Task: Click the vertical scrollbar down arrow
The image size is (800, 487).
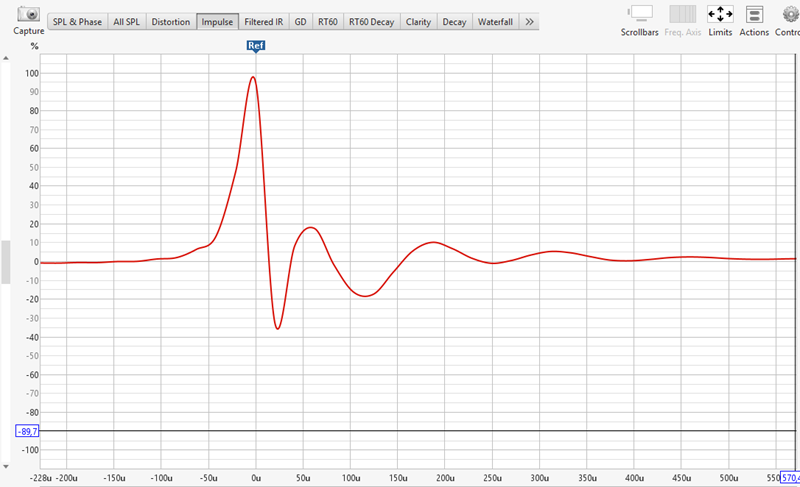Action: [x=6, y=466]
